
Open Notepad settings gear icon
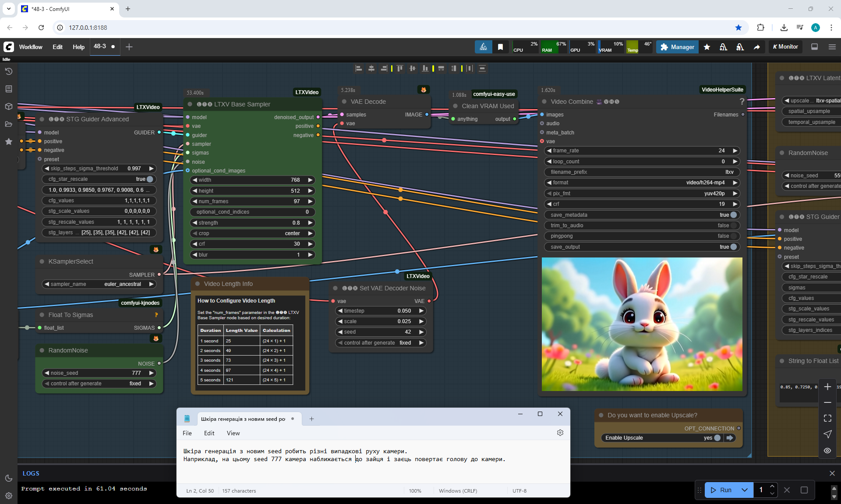pos(560,433)
